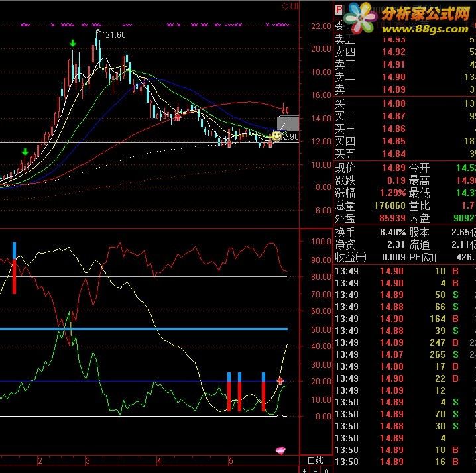Viewport: 476px width, 473px height.
Task: Select the 卖二 14.90 ask row
Action: click(x=405, y=77)
